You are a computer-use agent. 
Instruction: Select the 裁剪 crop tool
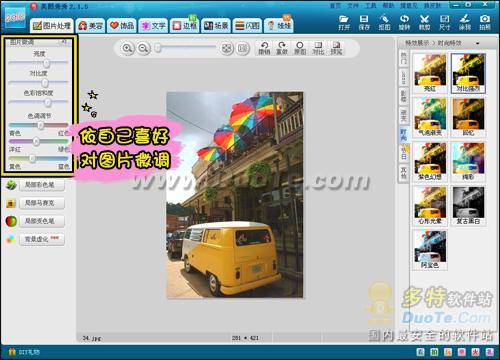coord(424,23)
